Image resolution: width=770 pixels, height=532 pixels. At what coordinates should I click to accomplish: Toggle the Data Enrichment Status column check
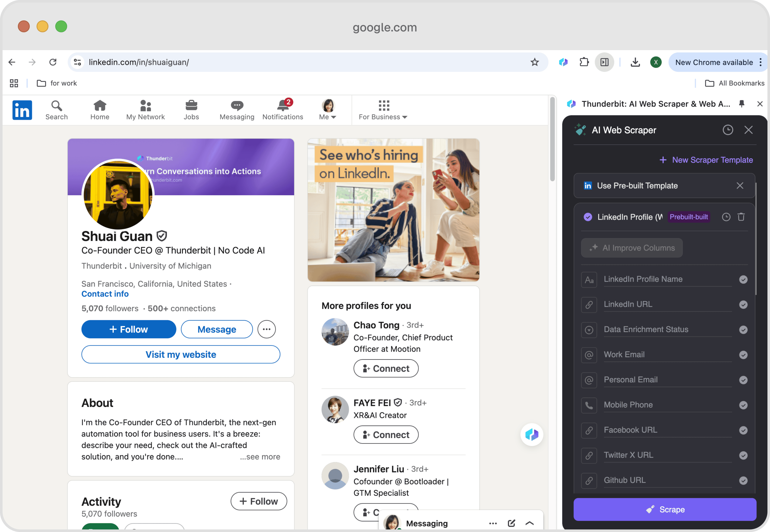click(x=743, y=330)
